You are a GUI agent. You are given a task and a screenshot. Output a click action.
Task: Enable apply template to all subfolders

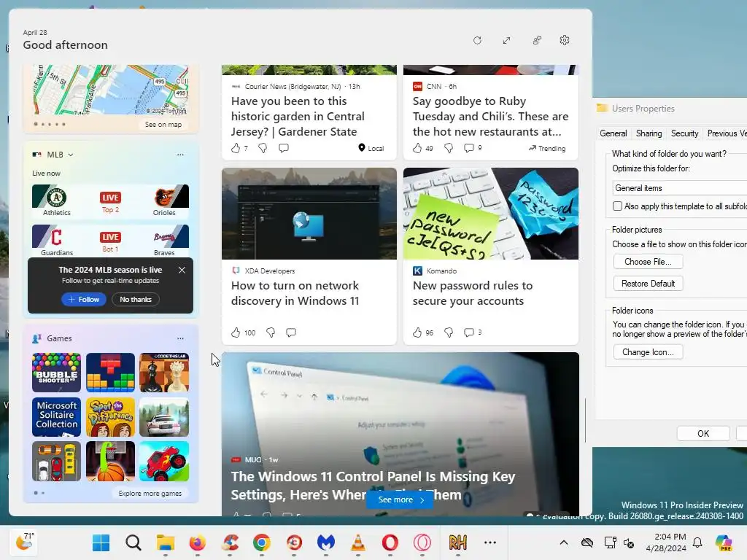(617, 206)
